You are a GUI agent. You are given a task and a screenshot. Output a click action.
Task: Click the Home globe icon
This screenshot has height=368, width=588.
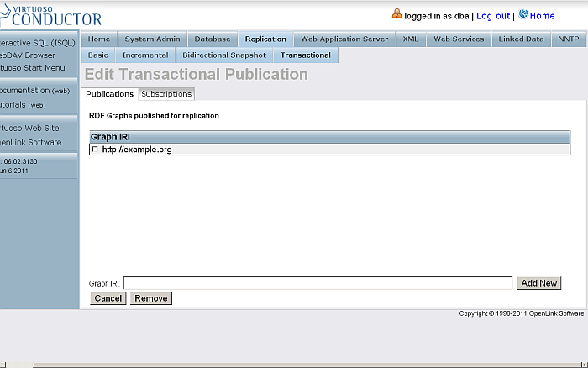pos(523,14)
